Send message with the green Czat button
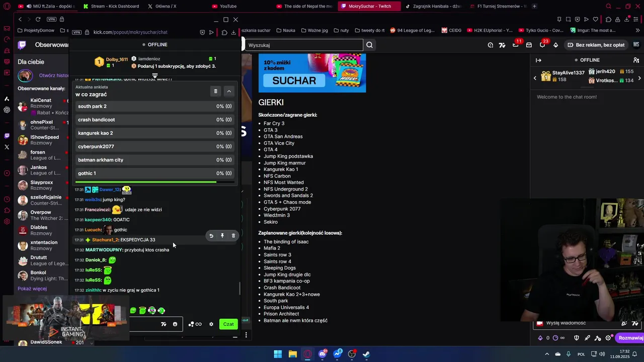Viewport: 644px width, 362px height. [x=228, y=324]
